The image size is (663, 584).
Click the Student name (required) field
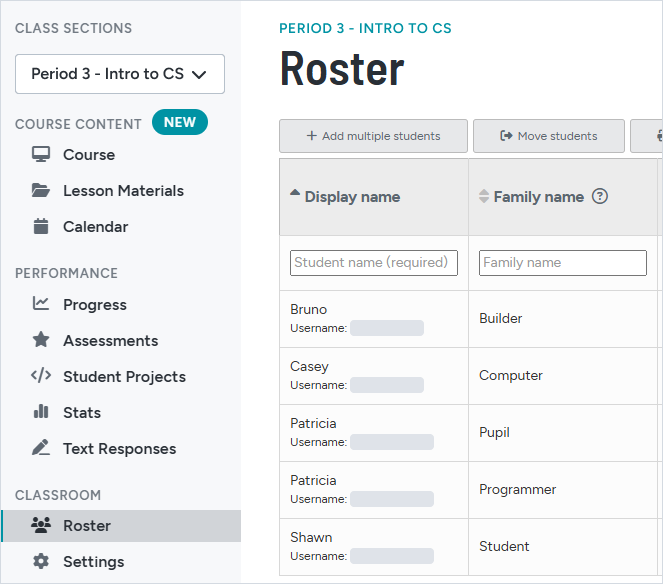coord(374,263)
